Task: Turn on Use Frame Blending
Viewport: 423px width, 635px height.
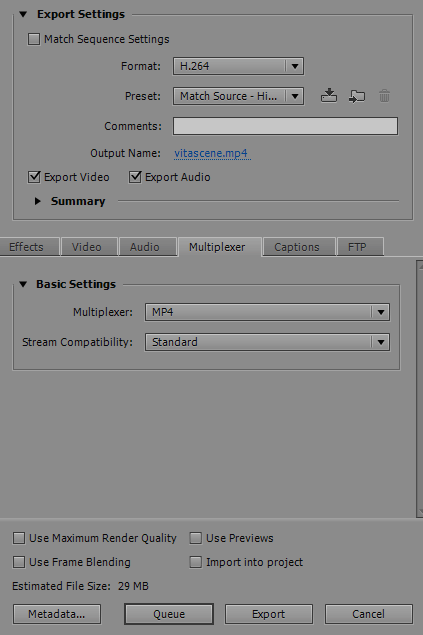Action: pyautogui.click(x=19, y=562)
